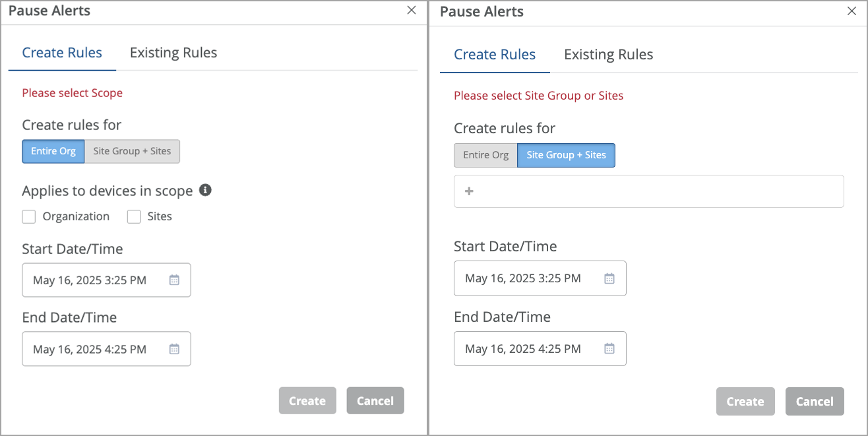This screenshot has width=868, height=436.
Task: Open Existing Rules tab in left dialog
Action: click(x=173, y=53)
